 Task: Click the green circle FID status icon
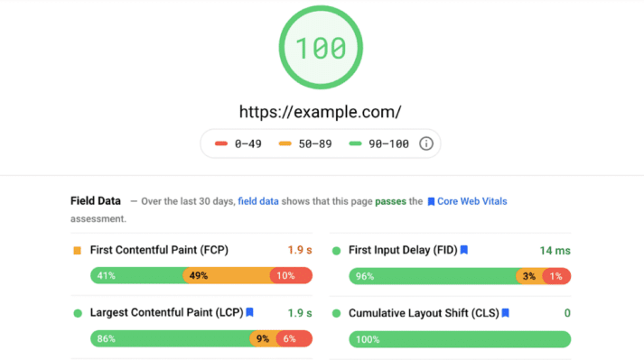click(336, 251)
